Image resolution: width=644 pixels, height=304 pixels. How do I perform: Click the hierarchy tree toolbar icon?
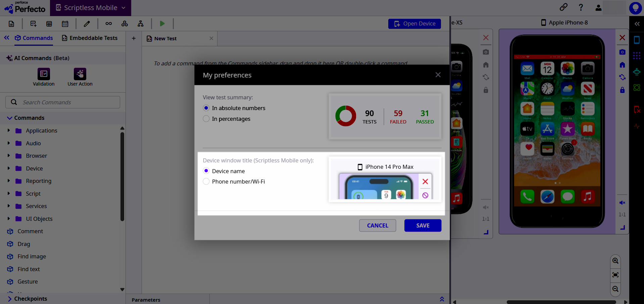pyautogui.click(x=141, y=24)
